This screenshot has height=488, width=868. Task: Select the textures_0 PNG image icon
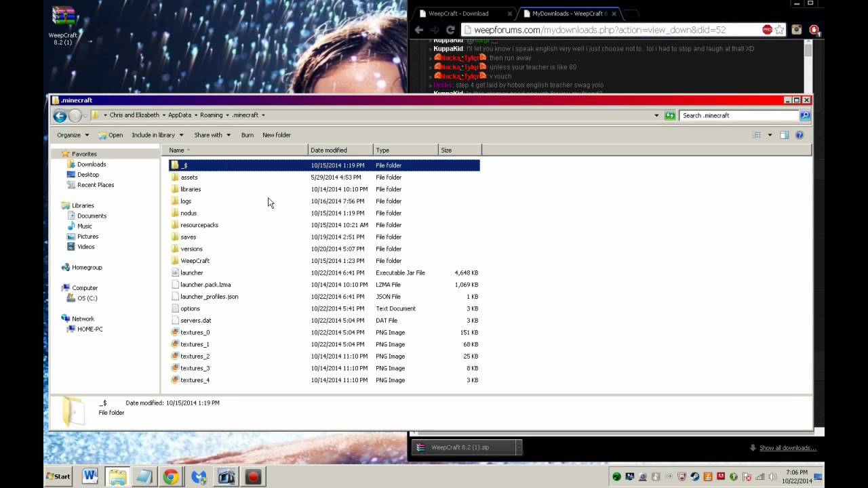point(175,332)
